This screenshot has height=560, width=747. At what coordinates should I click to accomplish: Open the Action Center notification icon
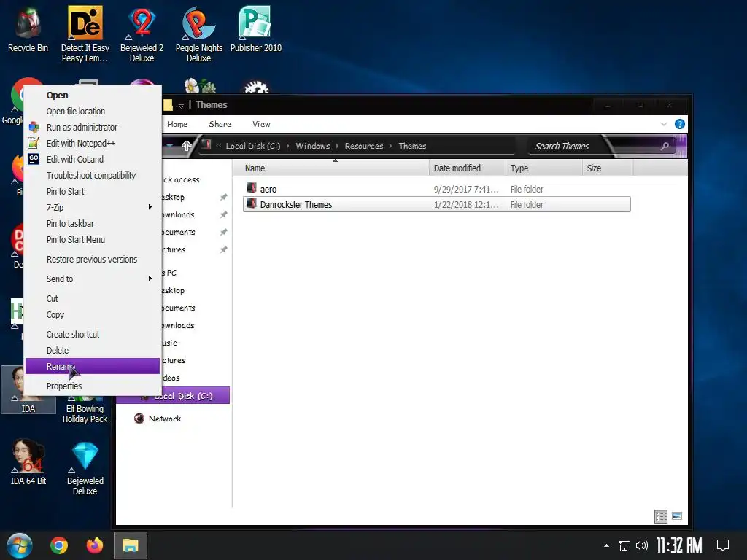click(723, 545)
